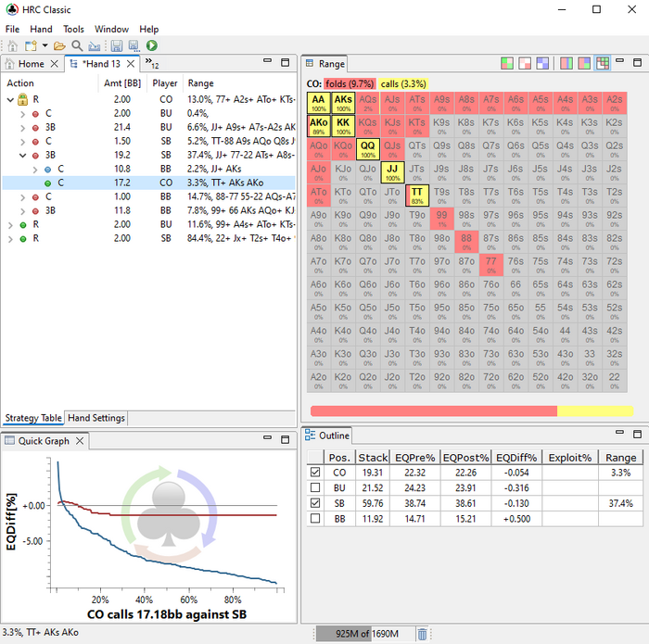This screenshot has width=649, height=644.
Task: Select the grid range view mode icon
Action: (603, 64)
